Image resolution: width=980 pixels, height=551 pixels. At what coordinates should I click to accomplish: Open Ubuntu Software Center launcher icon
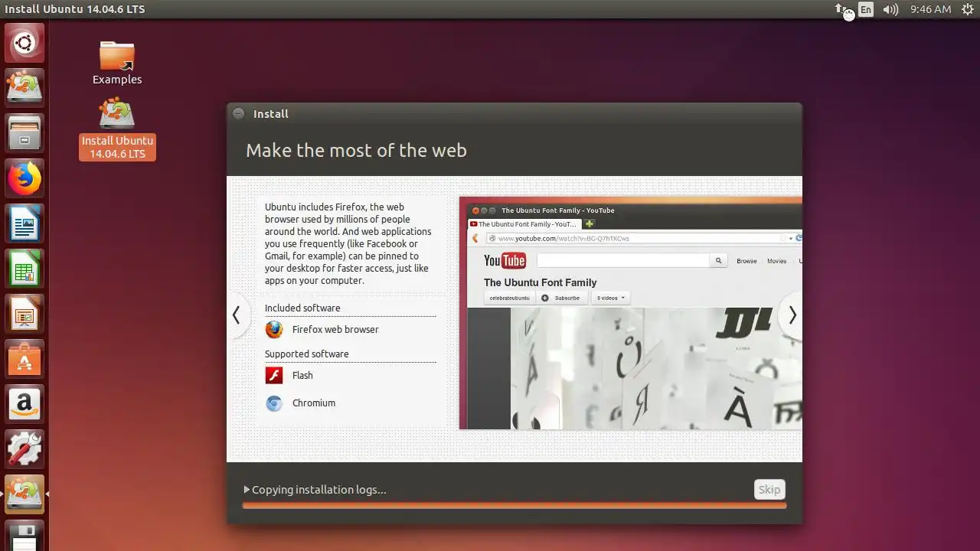[24, 359]
